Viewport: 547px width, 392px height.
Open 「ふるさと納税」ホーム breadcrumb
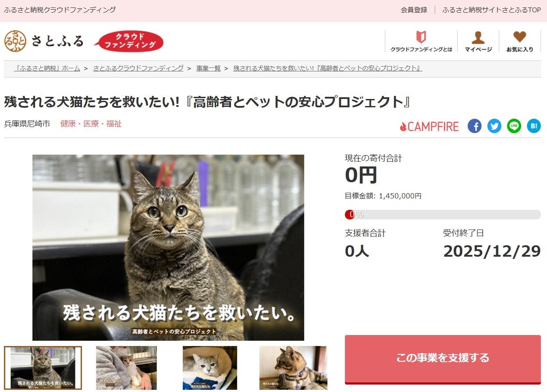47,68
